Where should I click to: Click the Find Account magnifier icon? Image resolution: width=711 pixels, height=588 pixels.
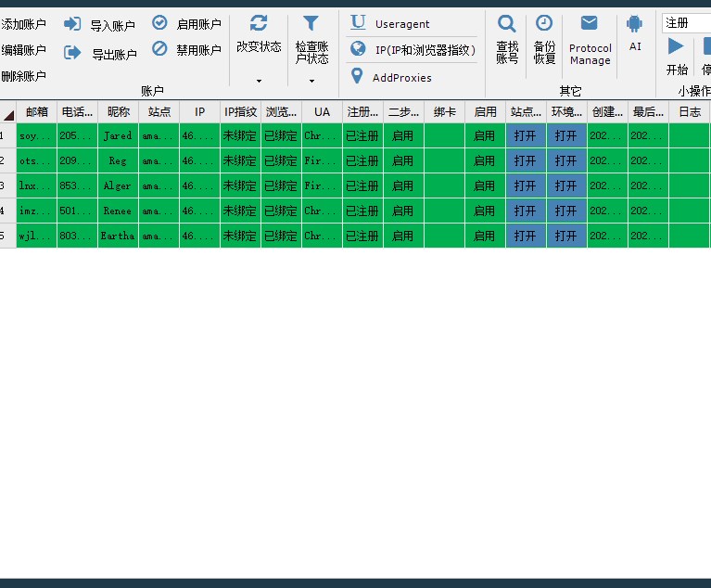tap(506, 23)
